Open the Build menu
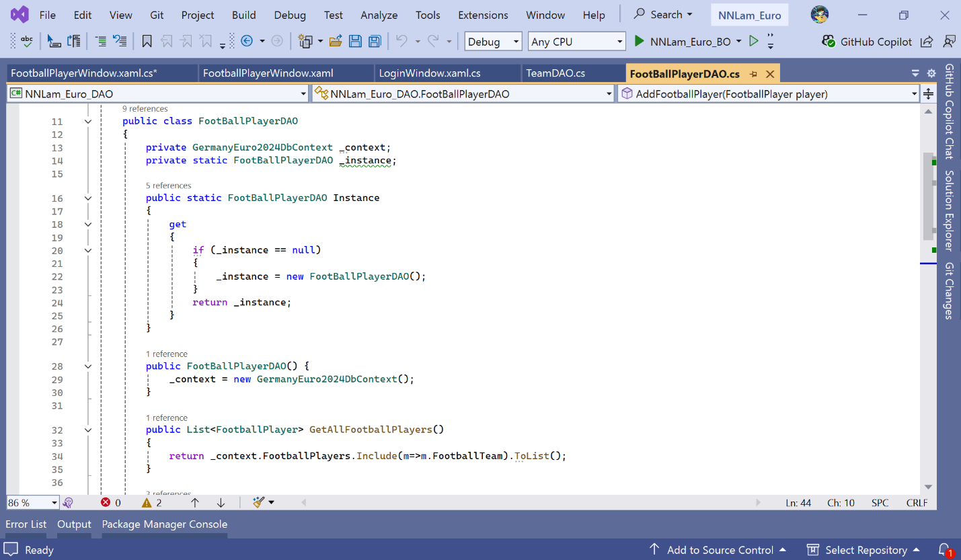Image resolution: width=961 pixels, height=560 pixels. point(244,15)
